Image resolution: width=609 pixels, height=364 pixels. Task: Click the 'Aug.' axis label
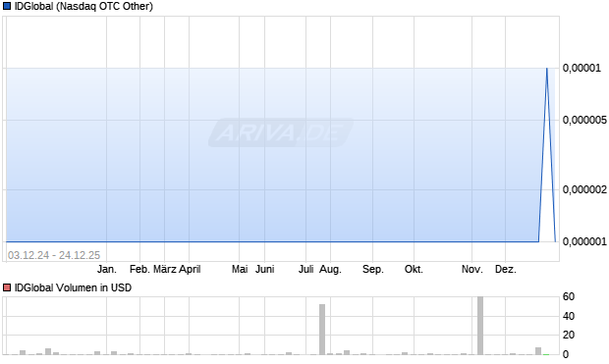(x=330, y=269)
